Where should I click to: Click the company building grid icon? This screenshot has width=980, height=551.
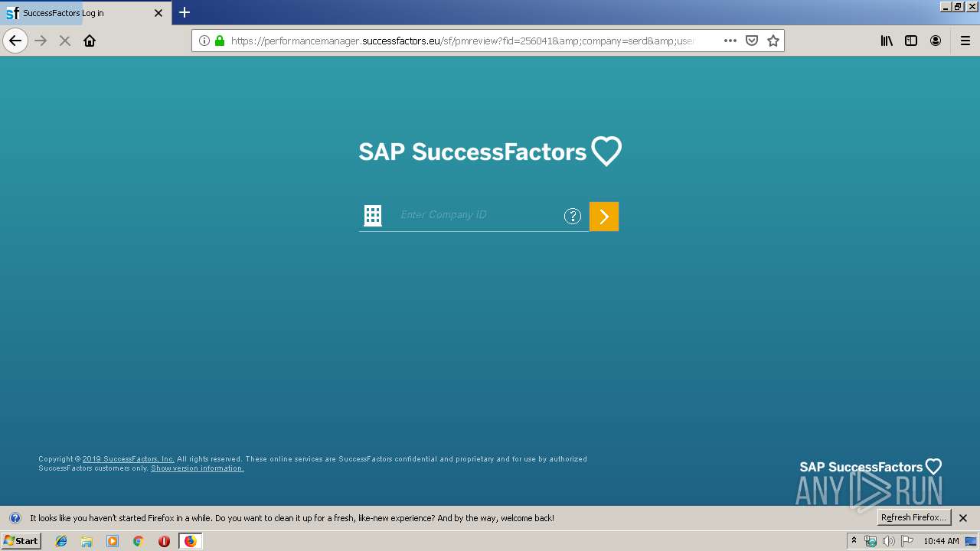pyautogui.click(x=373, y=216)
